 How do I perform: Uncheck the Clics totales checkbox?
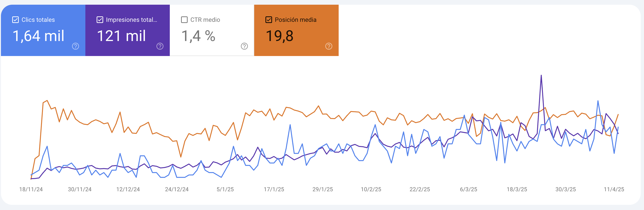(15, 20)
